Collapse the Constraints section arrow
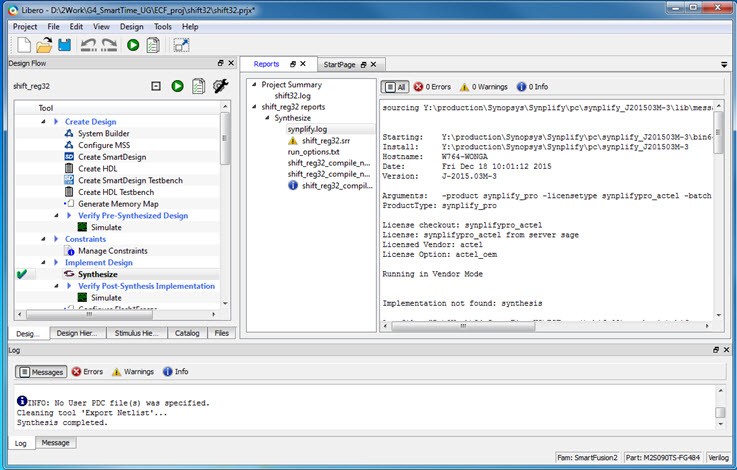This screenshot has height=470, width=737. [x=45, y=239]
